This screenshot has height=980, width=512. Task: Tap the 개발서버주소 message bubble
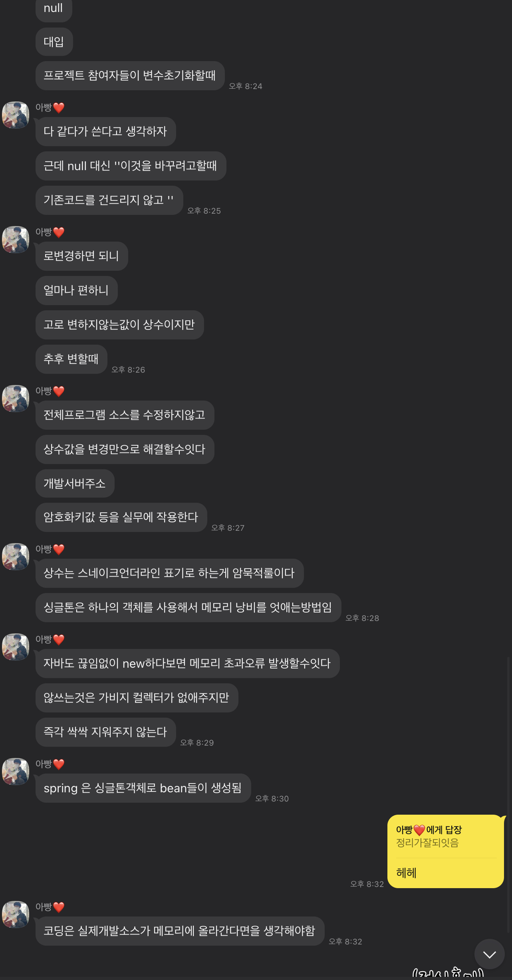click(75, 484)
